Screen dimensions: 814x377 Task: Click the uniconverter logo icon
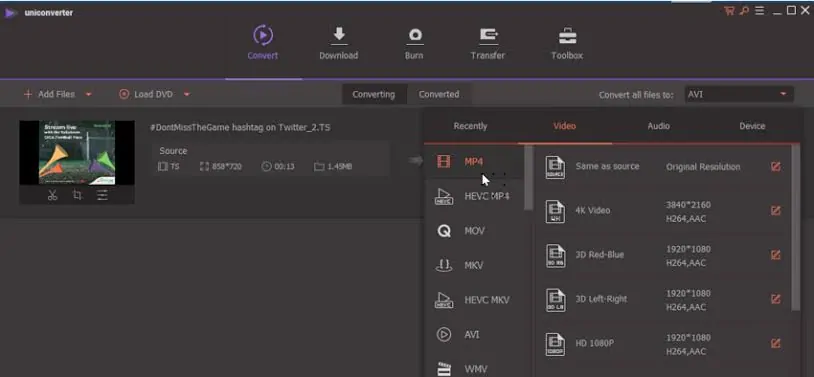(x=10, y=13)
